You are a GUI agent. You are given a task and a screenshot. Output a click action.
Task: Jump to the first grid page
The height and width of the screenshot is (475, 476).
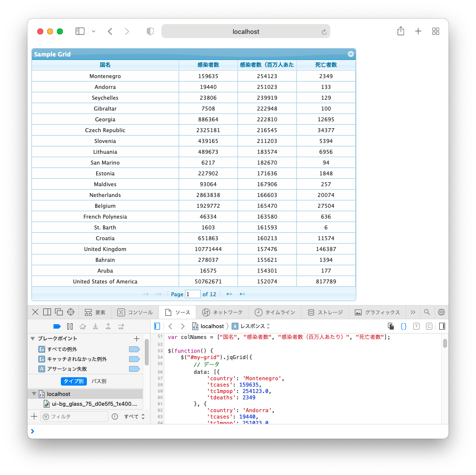point(146,294)
